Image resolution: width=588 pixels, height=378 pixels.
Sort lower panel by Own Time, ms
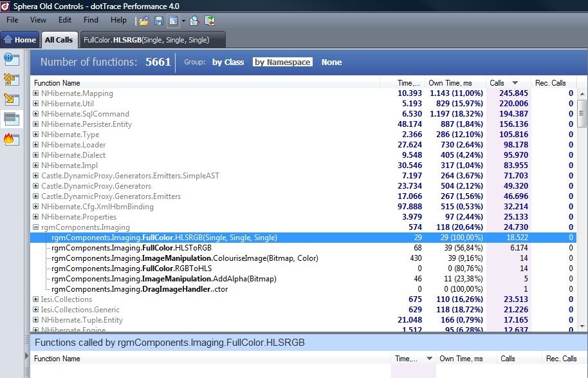[x=466, y=359]
